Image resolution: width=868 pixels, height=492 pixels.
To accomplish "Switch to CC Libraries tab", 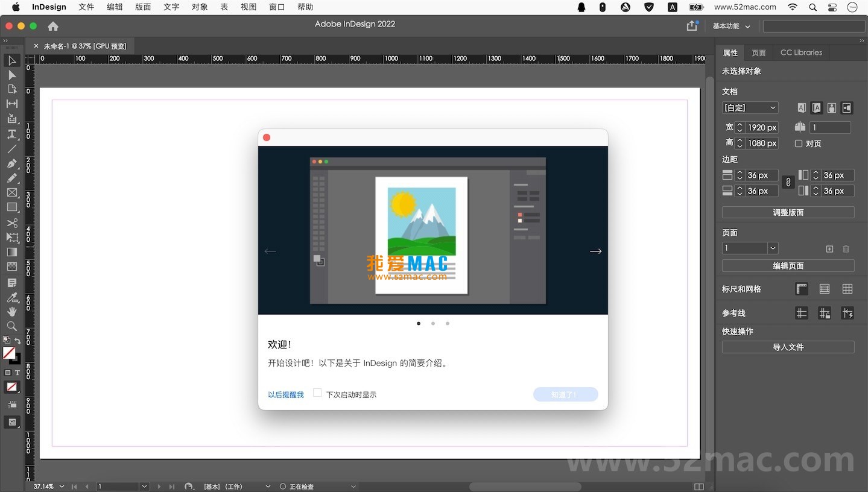I will pyautogui.click(x=801, y=52).
